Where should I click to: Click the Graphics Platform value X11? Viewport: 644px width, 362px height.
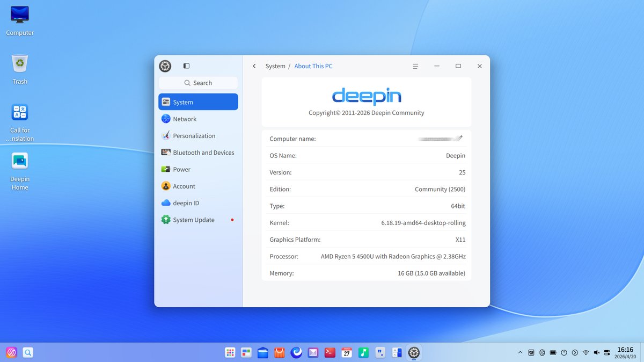[460, 240]
